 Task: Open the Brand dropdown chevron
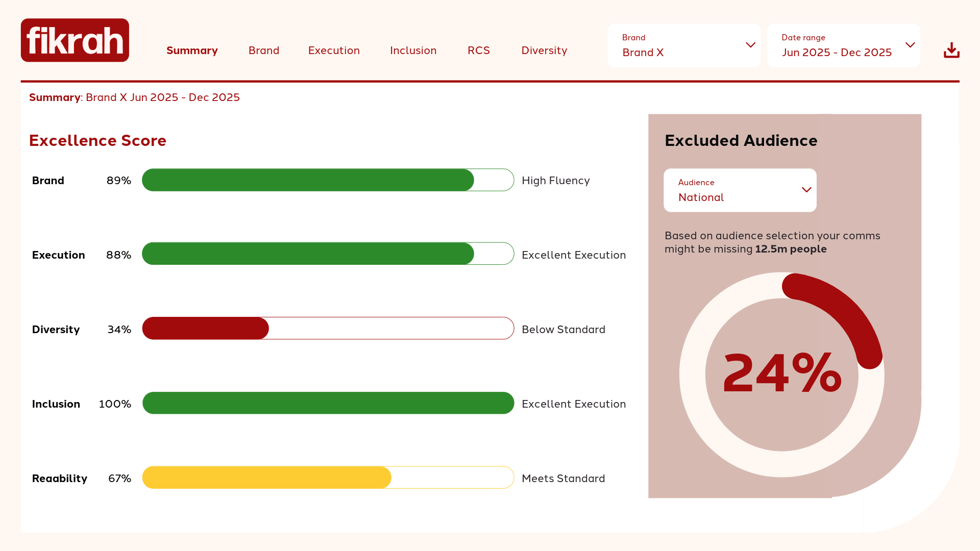750,45
